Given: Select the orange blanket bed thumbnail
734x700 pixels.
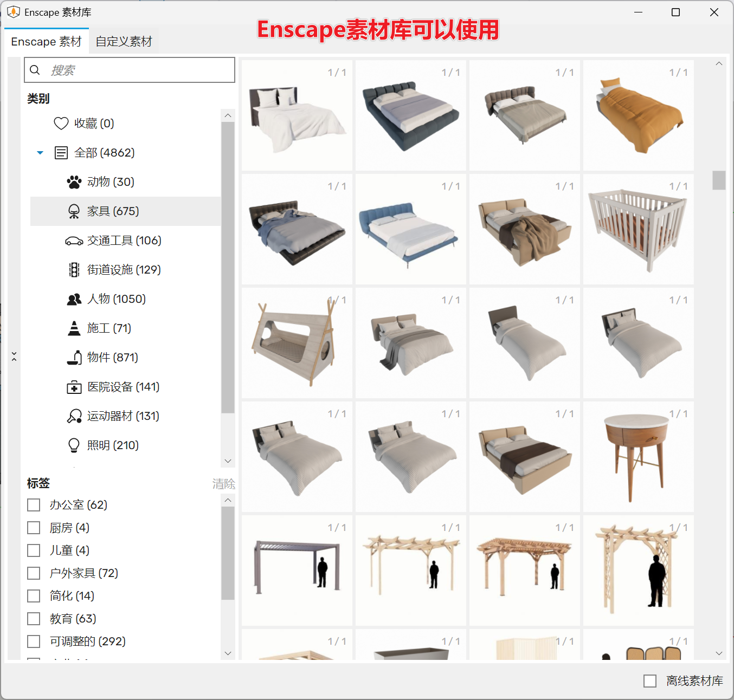Looking at the screenshot, I should 639,115.
